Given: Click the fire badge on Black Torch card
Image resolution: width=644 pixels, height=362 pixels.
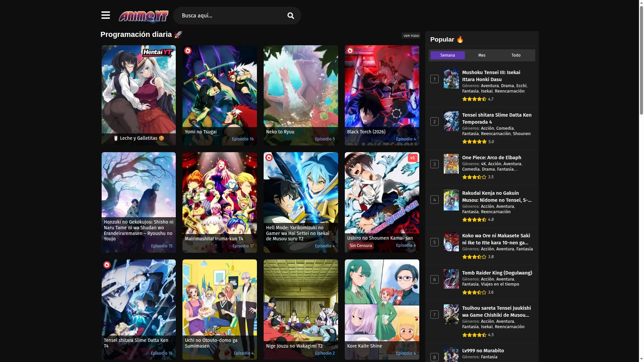Looking at the screenshot, I should pyautogui.click(x=350, y=51).
